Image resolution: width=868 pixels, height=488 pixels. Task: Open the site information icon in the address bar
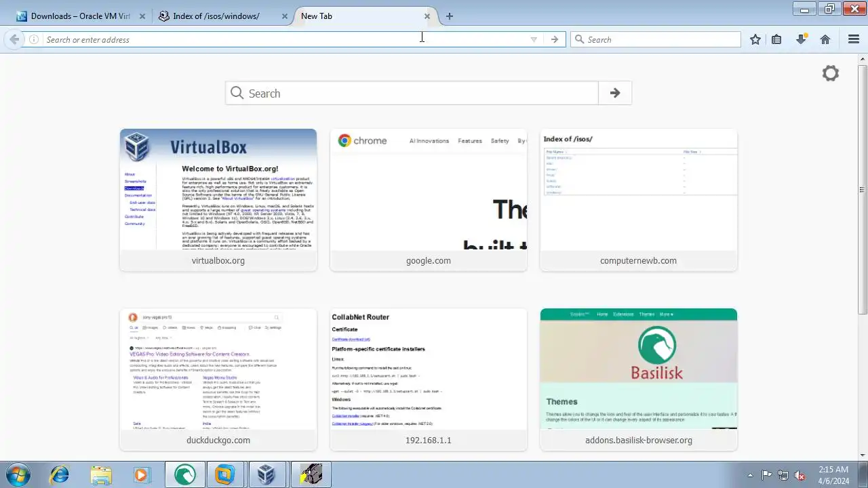pyautogui.click(x=34, y=39)
